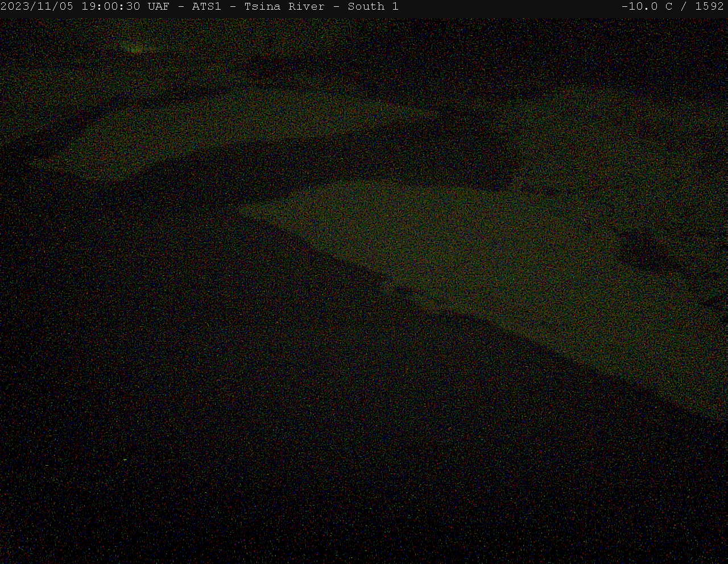Click the temperature reading -10.0 C

(x=647, y=7)
